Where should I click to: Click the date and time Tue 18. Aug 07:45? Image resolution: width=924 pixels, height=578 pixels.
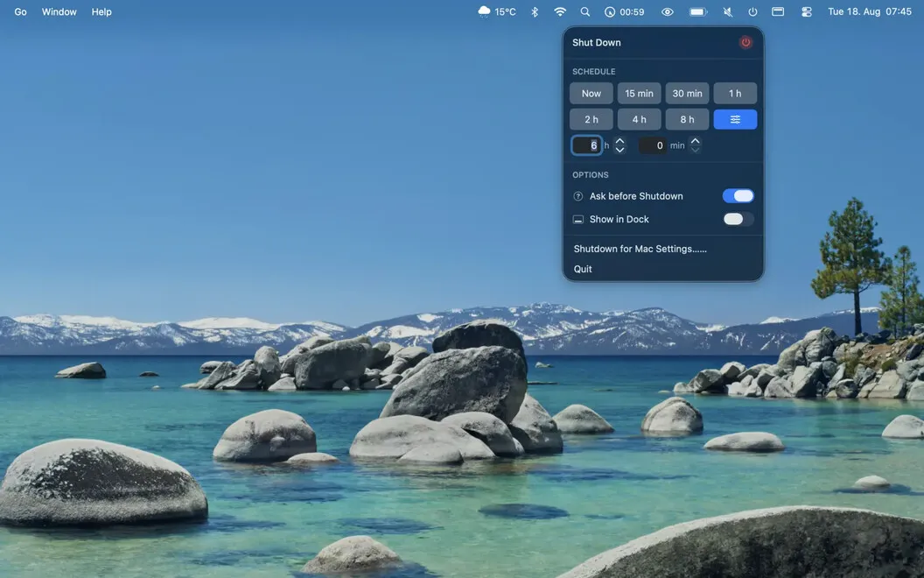point(869,11)
